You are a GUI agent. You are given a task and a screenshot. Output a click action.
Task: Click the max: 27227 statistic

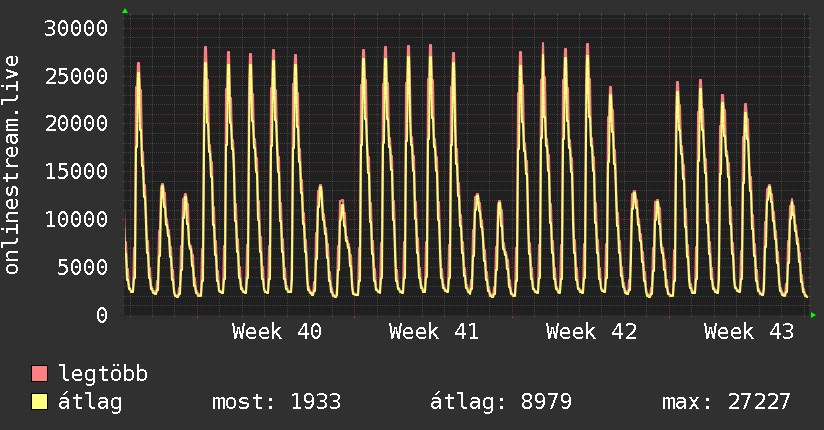tap(726, 402)
